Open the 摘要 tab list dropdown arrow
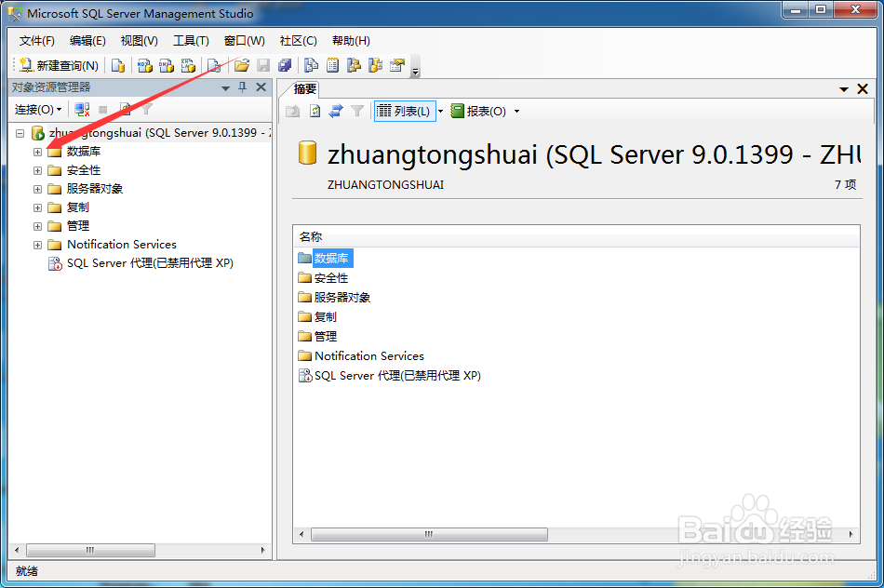 pos(843,89)
